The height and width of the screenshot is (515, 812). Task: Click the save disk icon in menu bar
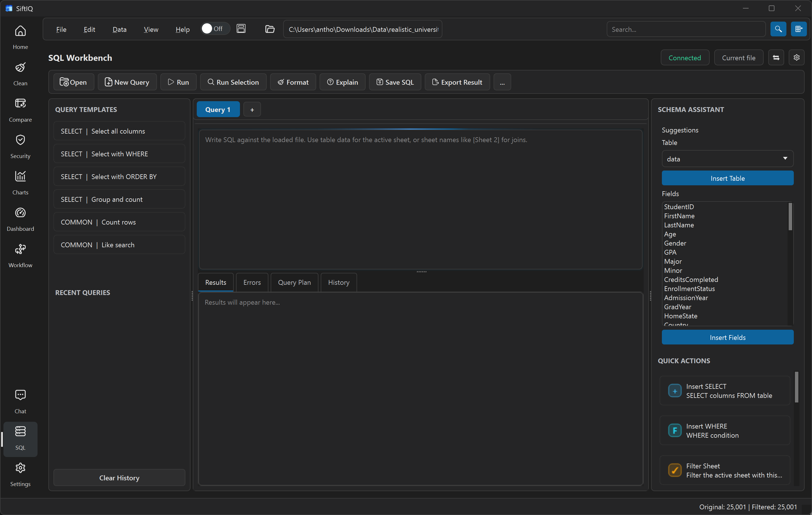coord(241,29)
